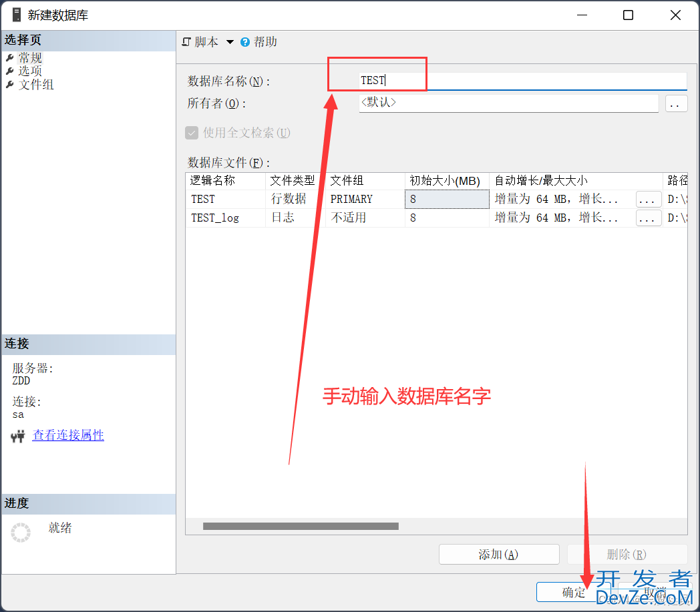700x612 pixels.
Task: Click the blue 帮助 help icon
Action: pos(245,42)
